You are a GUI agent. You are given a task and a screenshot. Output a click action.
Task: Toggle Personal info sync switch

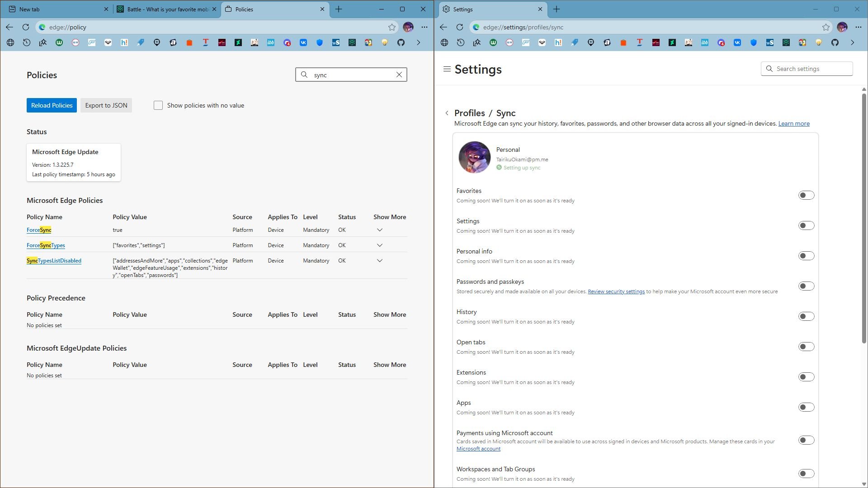point(806,256)
